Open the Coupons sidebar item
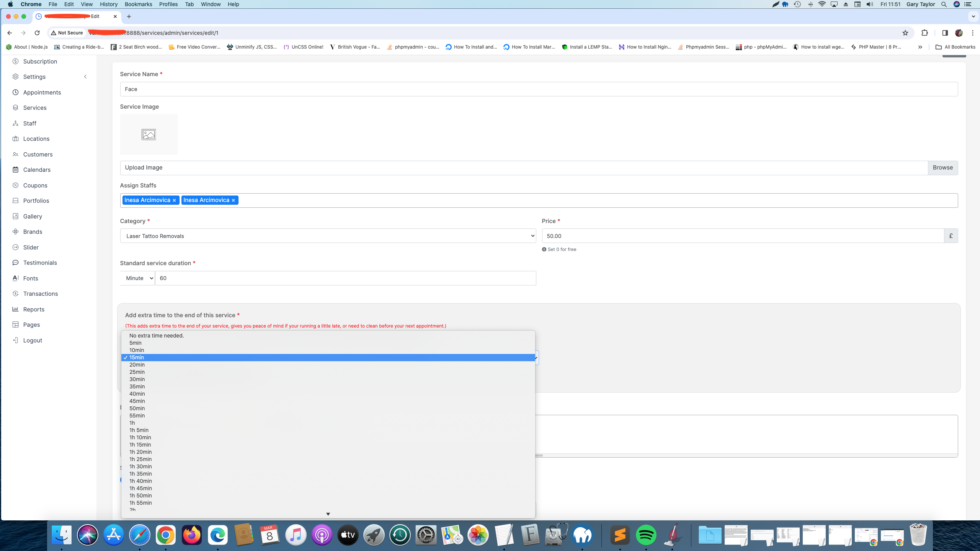 35,185
